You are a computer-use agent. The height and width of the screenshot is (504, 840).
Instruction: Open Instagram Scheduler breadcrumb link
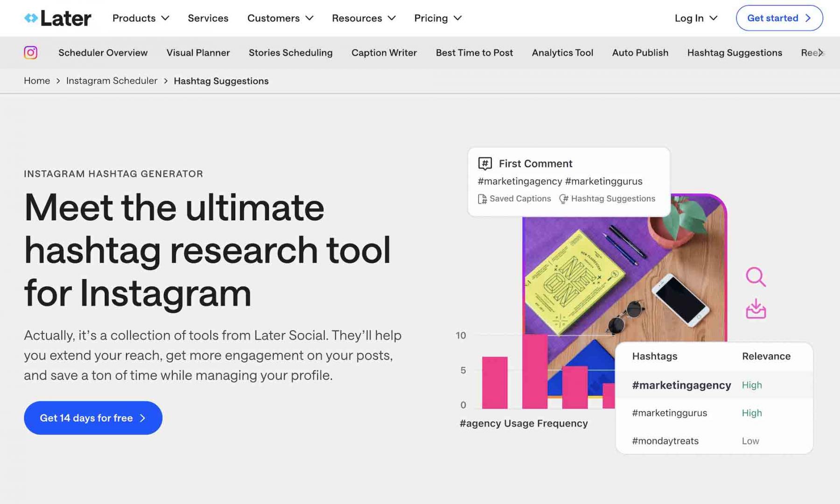(x=112, y=81)
